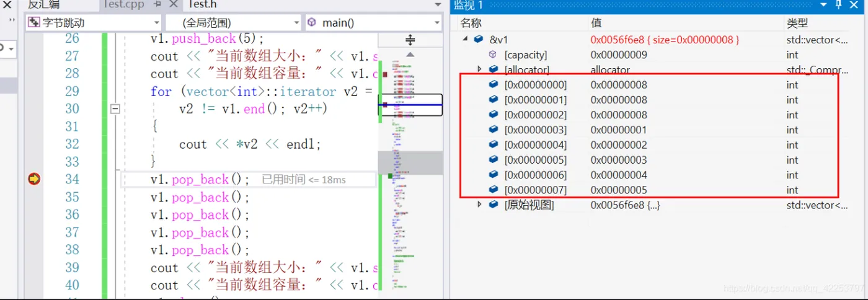Viewport: 868px width, 300px height.
Task: Select the [allocator] row name
Action: click(x=526, y=70)
